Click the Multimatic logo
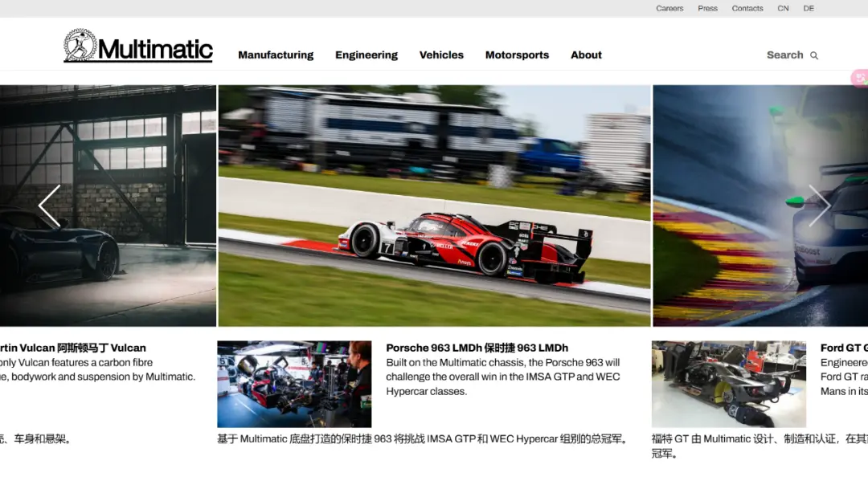 [138, 46]
